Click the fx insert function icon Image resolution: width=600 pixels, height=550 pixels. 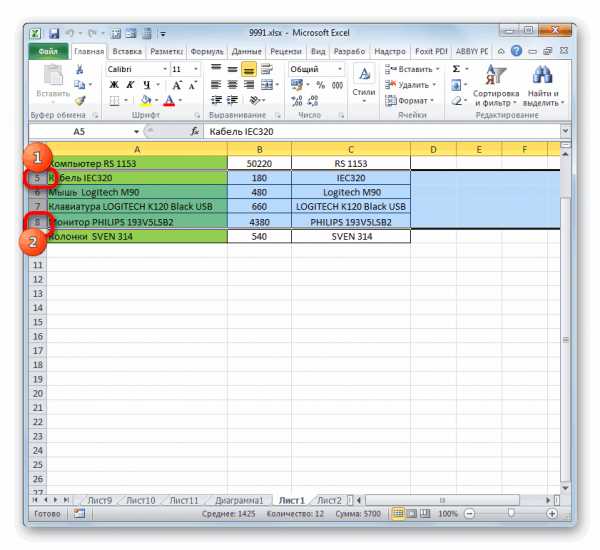195,132
